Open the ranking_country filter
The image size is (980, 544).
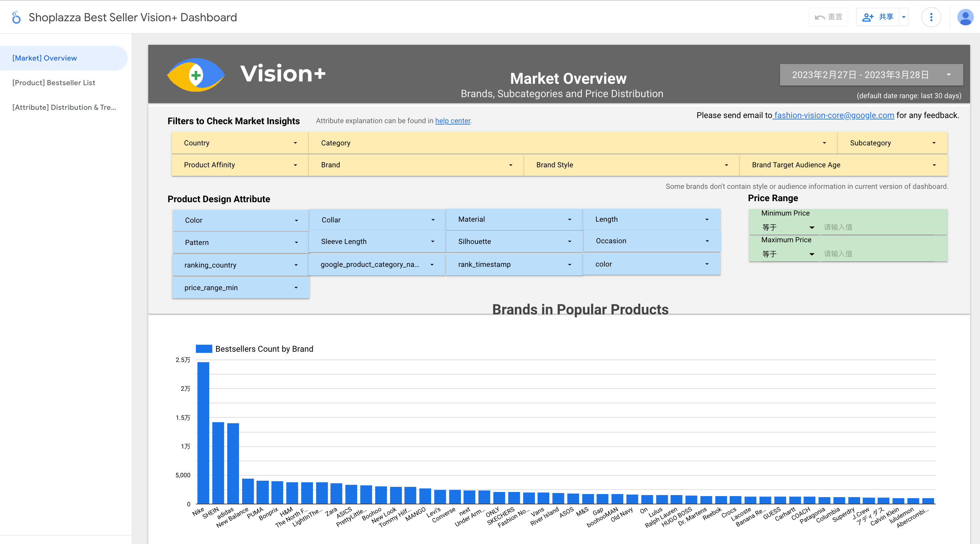[x=241, y=265]
